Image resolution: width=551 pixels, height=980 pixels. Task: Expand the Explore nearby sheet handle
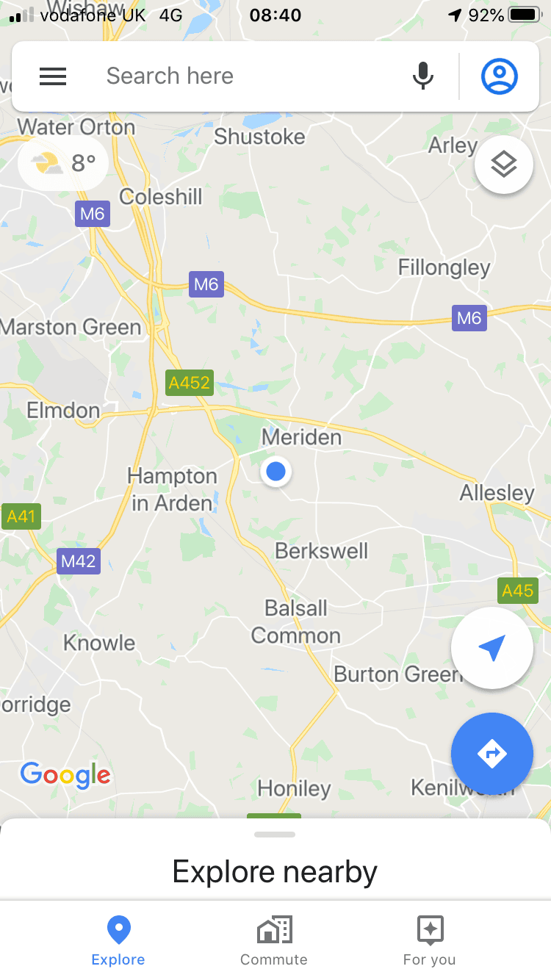(275, 835)
